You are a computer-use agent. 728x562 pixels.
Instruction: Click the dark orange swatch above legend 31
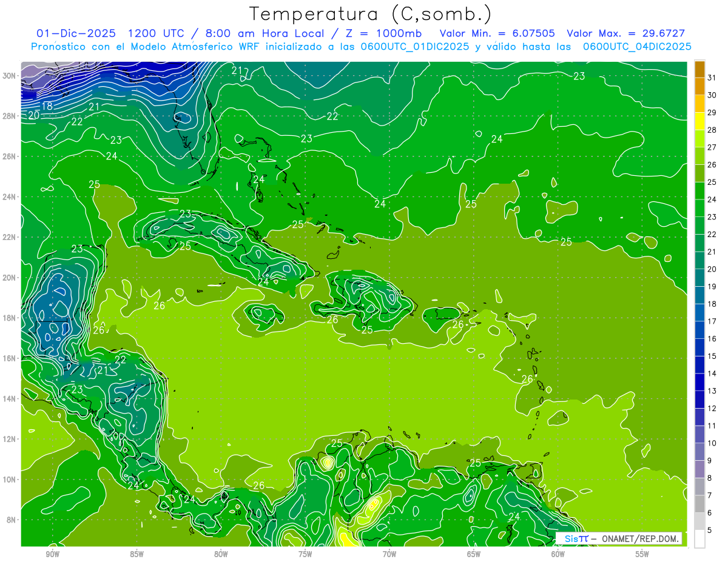(699, 69)
